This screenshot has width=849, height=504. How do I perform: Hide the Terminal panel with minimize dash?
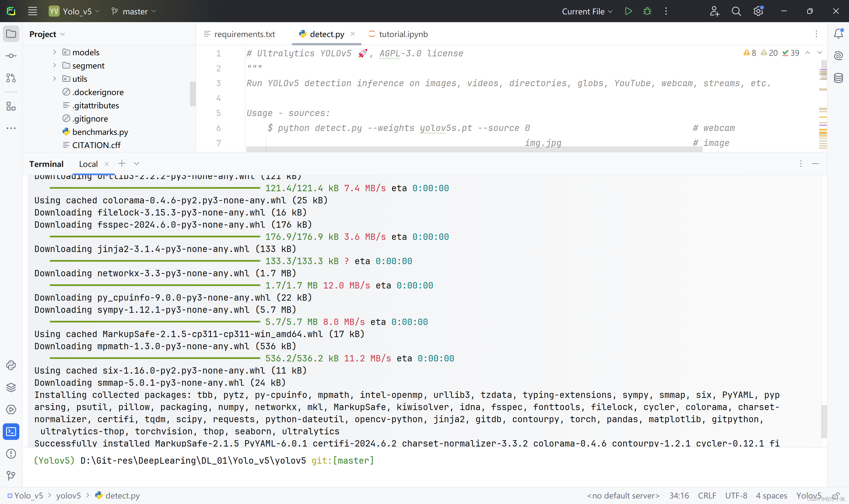815,164
